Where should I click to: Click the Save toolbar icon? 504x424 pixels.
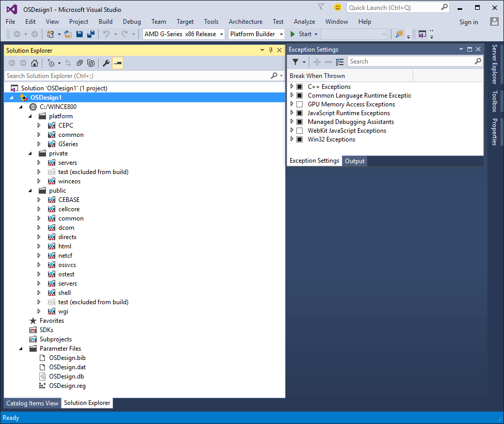tap(80, 34)
